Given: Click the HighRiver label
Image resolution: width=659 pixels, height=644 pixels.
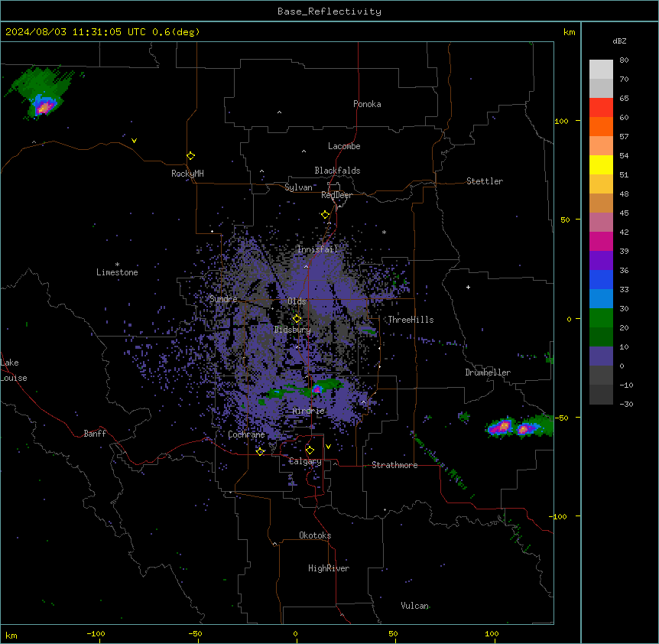Looking at the screenshot, I should coord(329,568).
